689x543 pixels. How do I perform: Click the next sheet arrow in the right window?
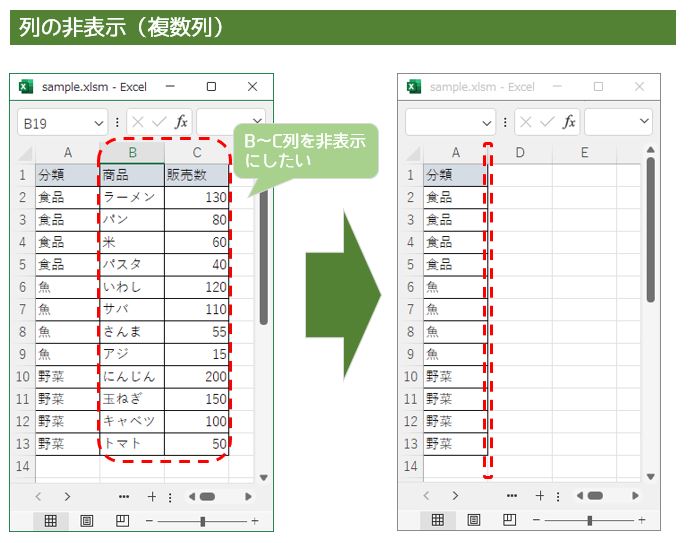pos(455,496)
